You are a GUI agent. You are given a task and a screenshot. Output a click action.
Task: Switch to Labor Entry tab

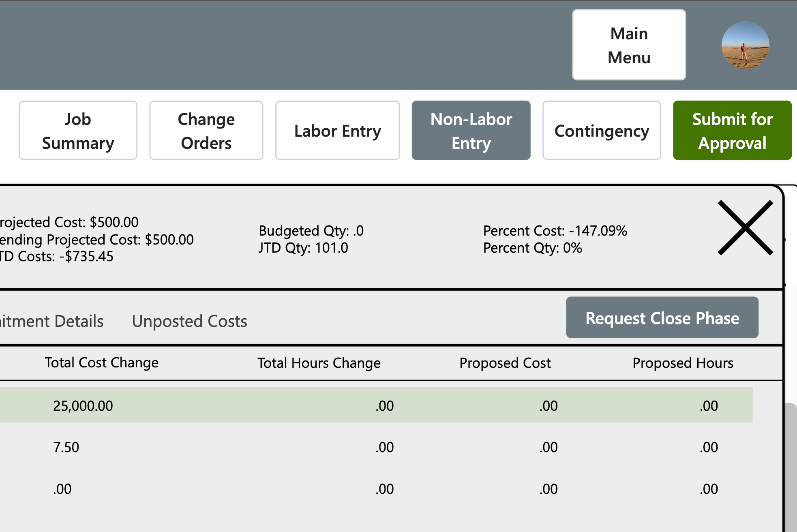[x=337, y=131]
